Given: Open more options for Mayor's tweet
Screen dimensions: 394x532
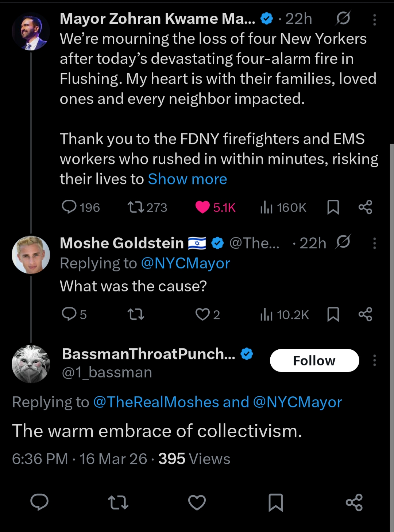Looking at the screenshot, I should tap(374, 20).
